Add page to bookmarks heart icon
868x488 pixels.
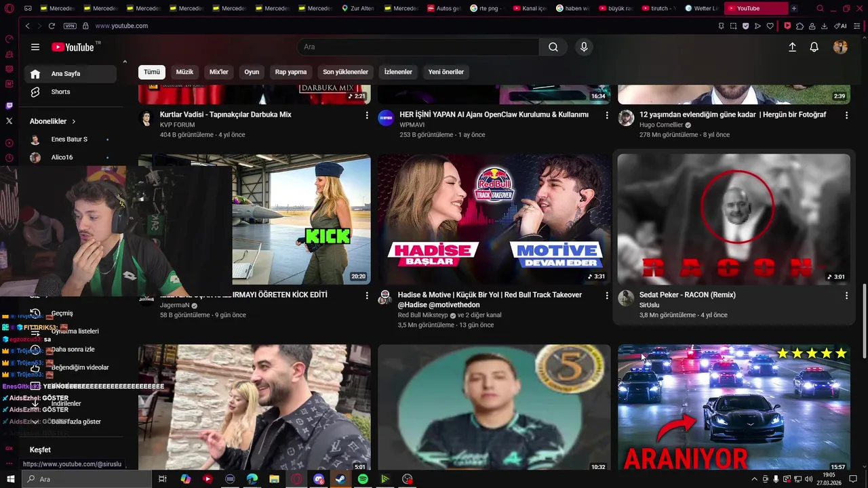[770, 26]
